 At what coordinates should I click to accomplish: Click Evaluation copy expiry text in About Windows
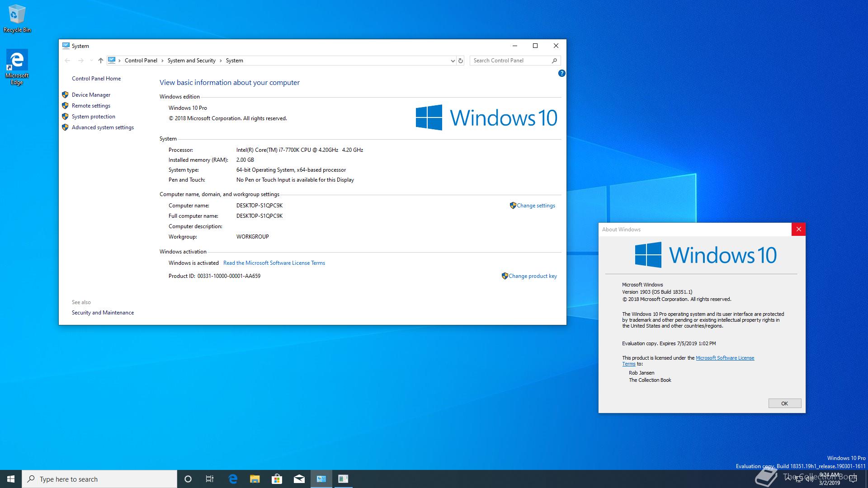tap(669, 343)
